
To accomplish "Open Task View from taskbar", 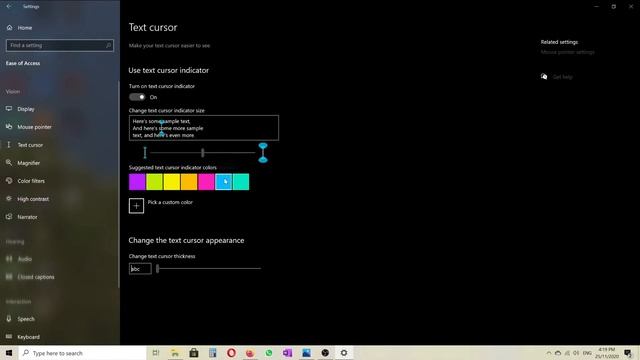I will click(156, 353).
